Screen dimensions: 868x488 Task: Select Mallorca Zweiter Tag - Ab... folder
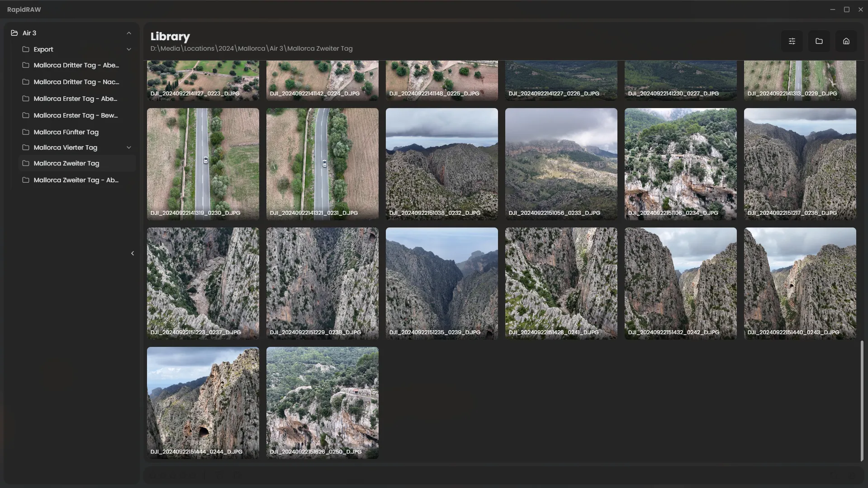[x=76, y=180]
